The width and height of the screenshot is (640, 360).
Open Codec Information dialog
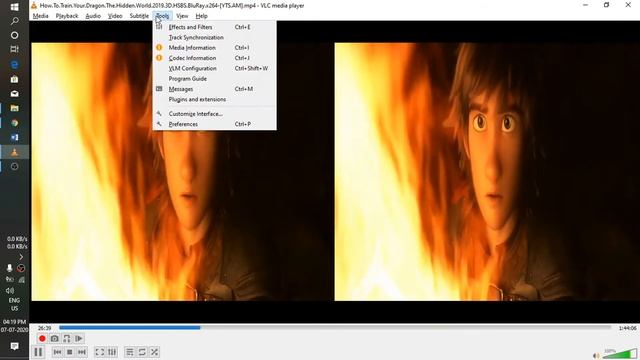click(x=214, y=58)
